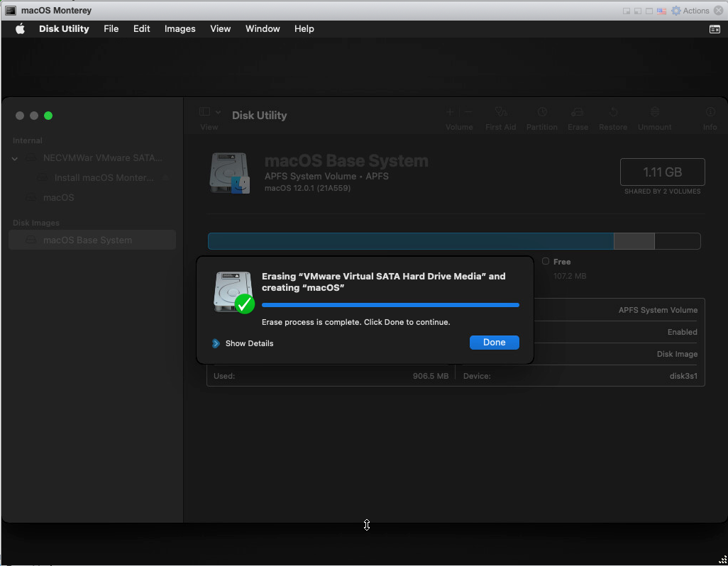This screenshot has height=566, width=728.
Task: Select the macOS volume in sidebar
Action: (x=58, y=198)
